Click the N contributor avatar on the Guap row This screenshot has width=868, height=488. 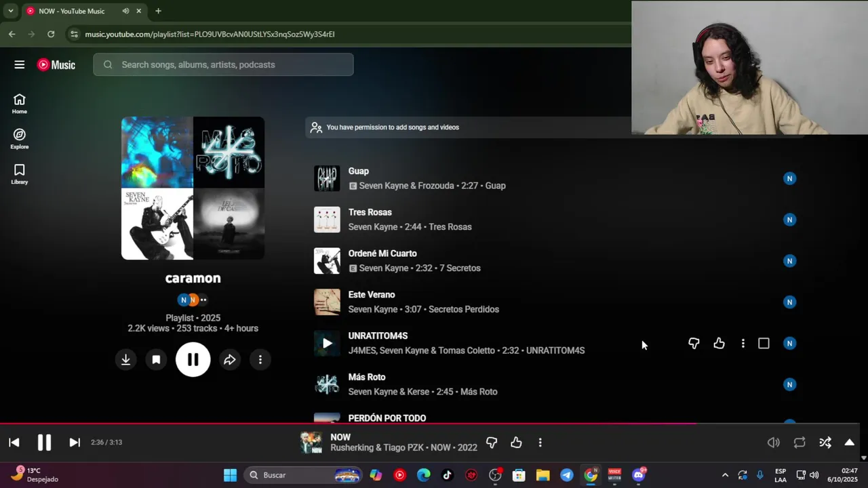pos(789,178)
